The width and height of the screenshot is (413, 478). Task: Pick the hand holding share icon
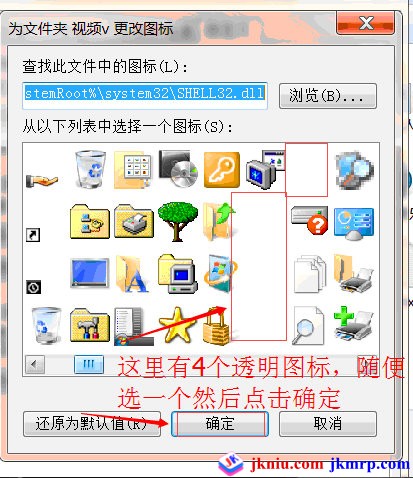[42, 180]
